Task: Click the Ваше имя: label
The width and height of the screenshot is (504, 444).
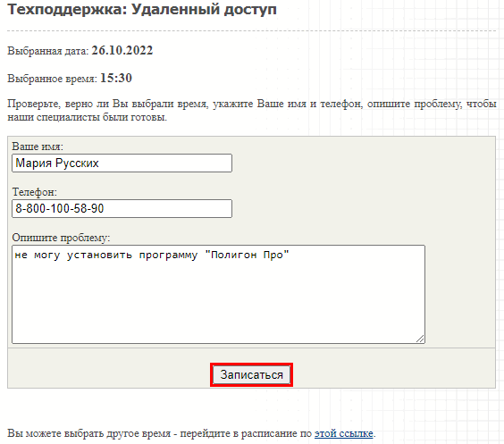Action: (38, 147)
